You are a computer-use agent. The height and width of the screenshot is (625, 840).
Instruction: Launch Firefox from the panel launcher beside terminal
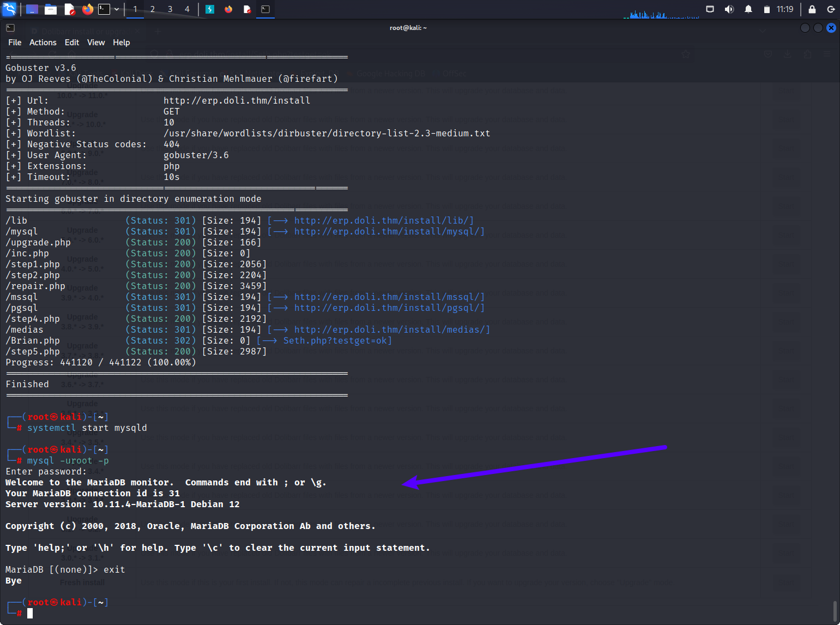[87, 9]
